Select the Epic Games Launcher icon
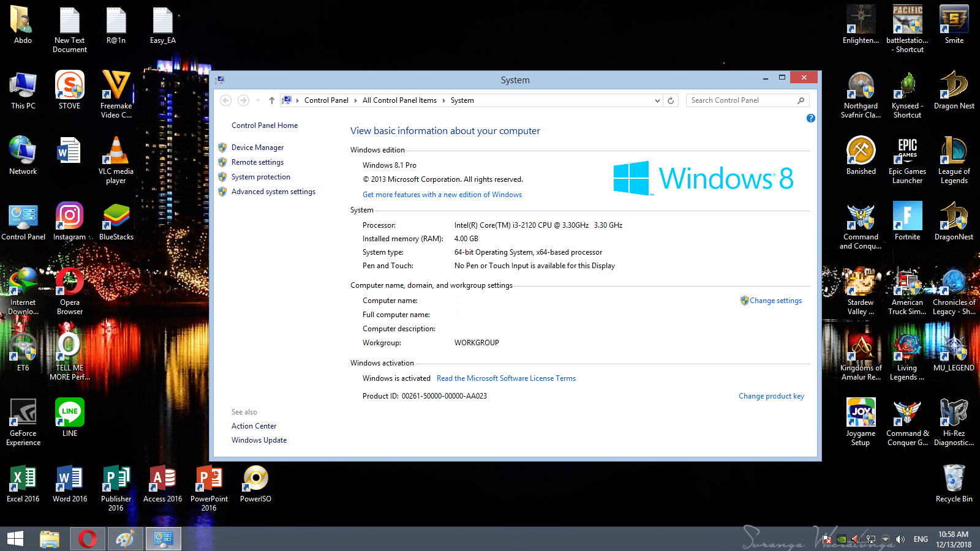Screen dimensions: 980x551 [907, 160]
